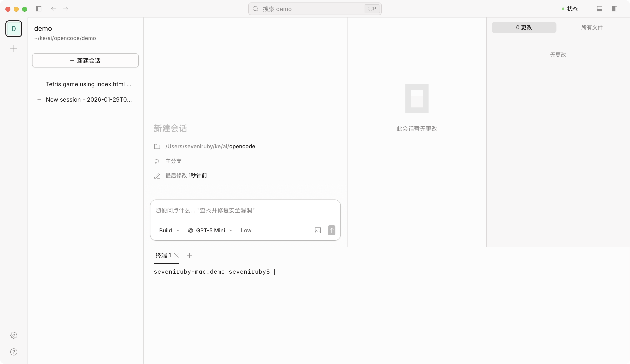The height and width of the screenshot is (364, 630).
Task: Add a new project with plus icon
Action: click(x=14, y=49)
